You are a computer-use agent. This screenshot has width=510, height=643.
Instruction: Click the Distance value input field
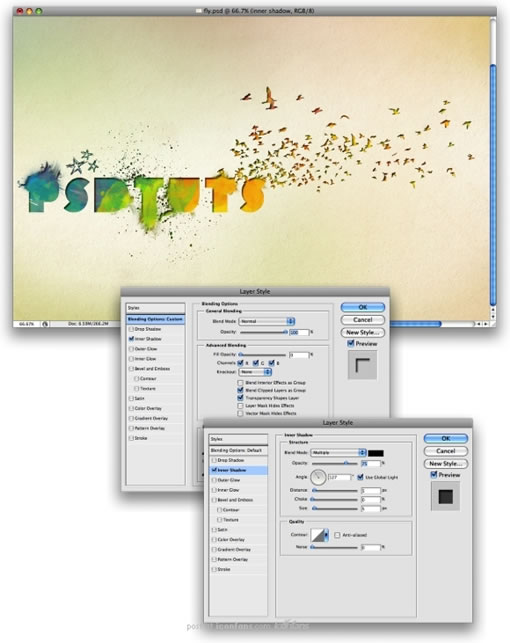point(371,490)
